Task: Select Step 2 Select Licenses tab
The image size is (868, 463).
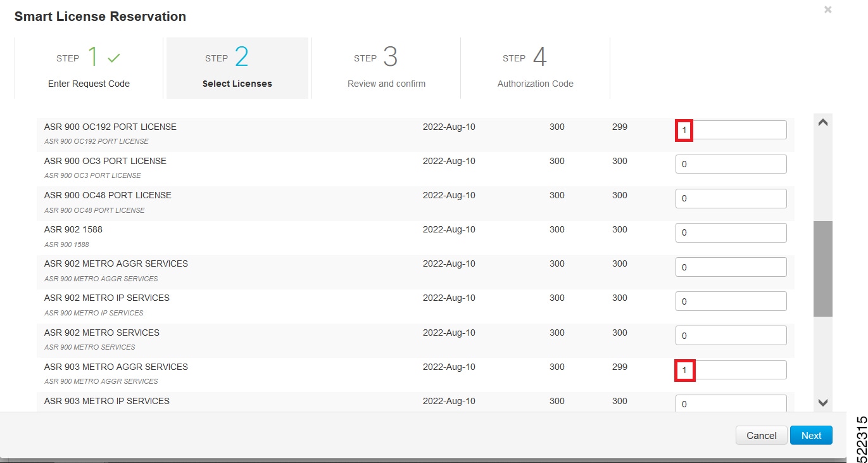Action: pos(237,68)
